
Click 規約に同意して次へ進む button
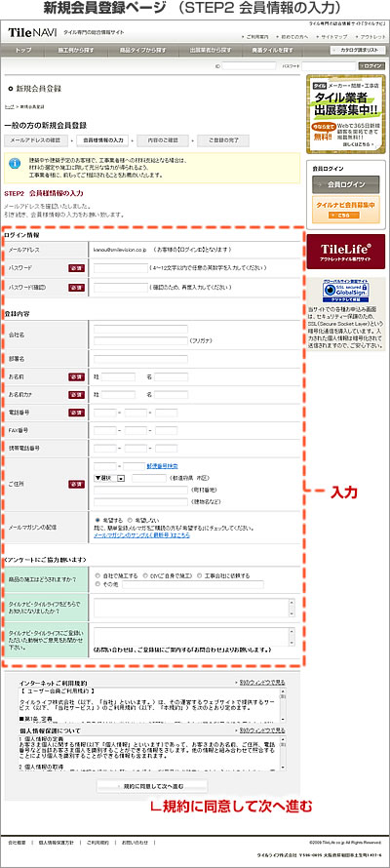tap(152, 785)
